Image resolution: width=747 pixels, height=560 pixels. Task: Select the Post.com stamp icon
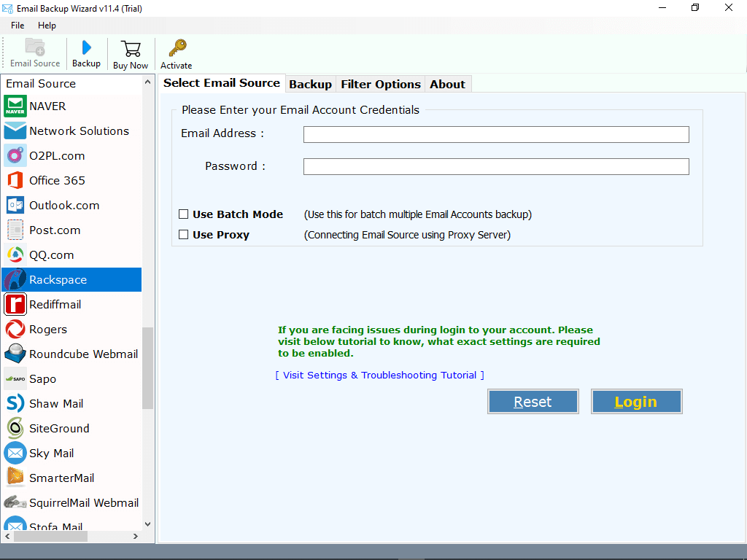coord(15,230)
